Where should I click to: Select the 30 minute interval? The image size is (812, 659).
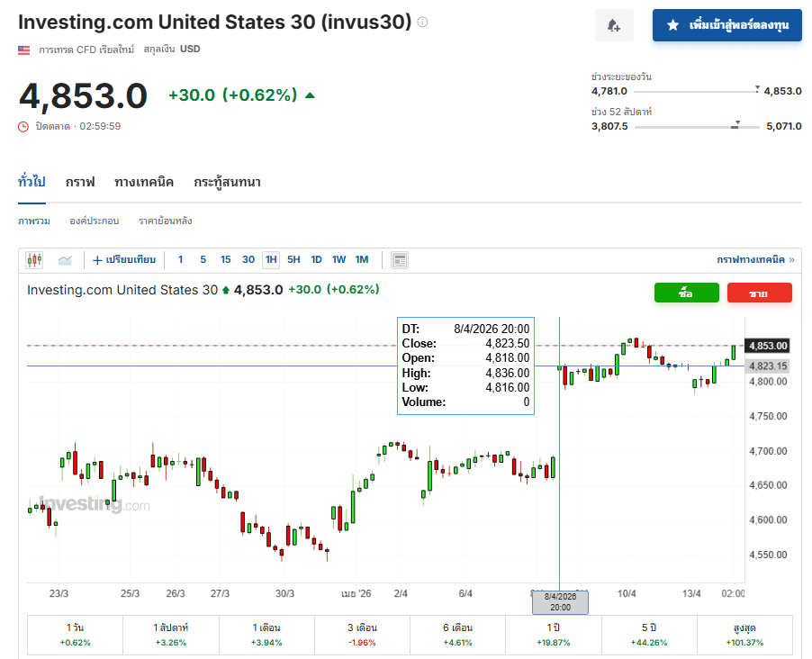click(248, 259)
